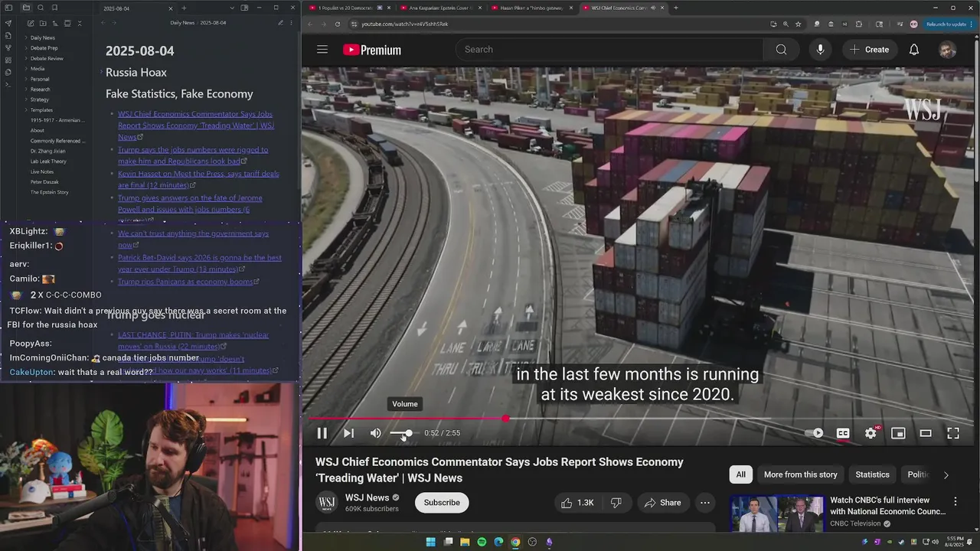This screenshot has height=551, width=980.
Task: Go to YouTube Premium home logo
Action: click(372, 50)
